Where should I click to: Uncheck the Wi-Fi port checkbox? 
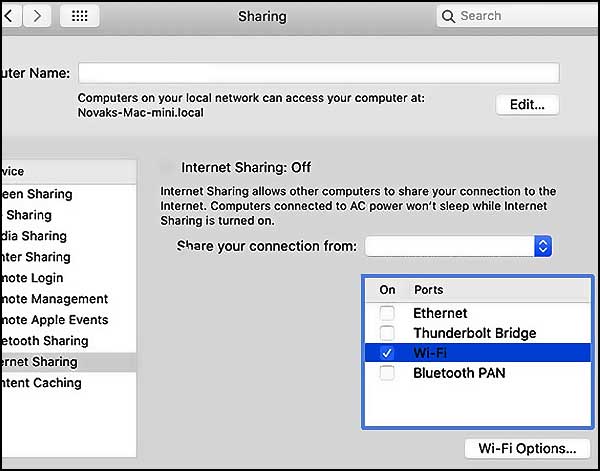point(386,353)
